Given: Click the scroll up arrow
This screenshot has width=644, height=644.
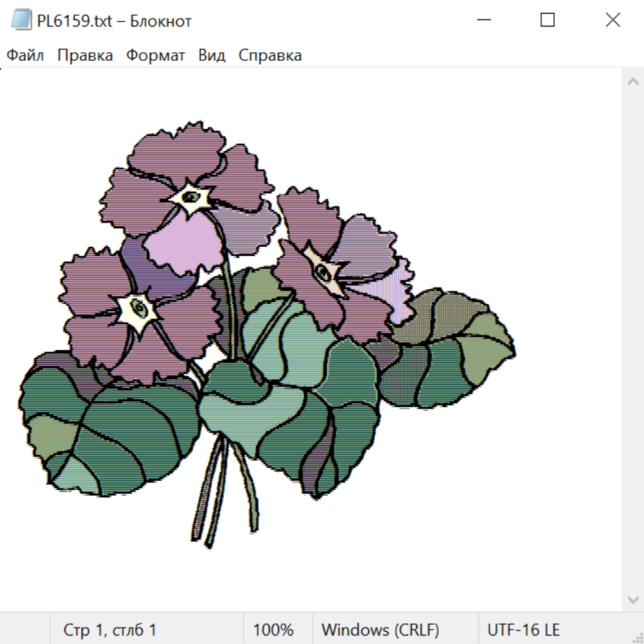Looking at the screenshot, I should (633, 82).
